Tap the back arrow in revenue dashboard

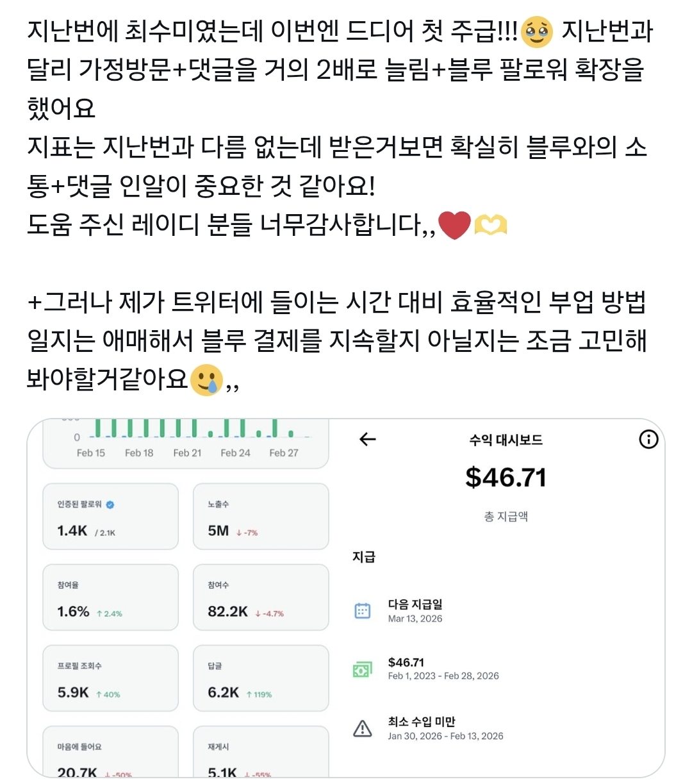(368, 439)
